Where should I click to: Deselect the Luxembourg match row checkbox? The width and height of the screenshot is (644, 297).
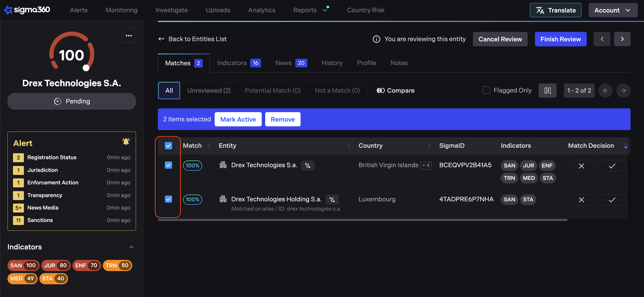(168, 199)
